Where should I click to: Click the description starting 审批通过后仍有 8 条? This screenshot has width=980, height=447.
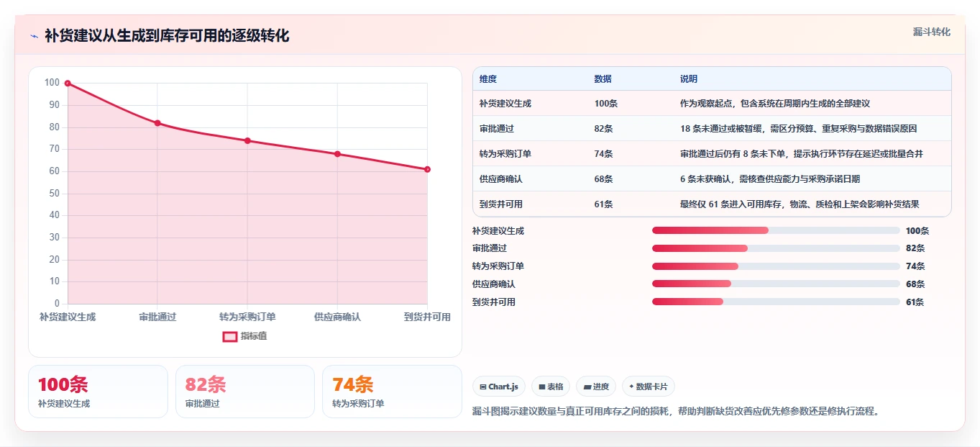click(802, 154)
